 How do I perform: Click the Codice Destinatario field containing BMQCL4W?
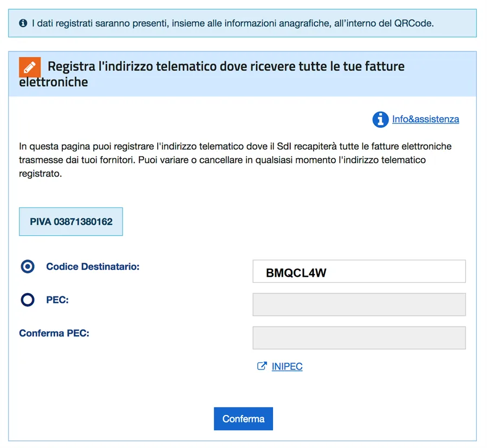(359, 271)
